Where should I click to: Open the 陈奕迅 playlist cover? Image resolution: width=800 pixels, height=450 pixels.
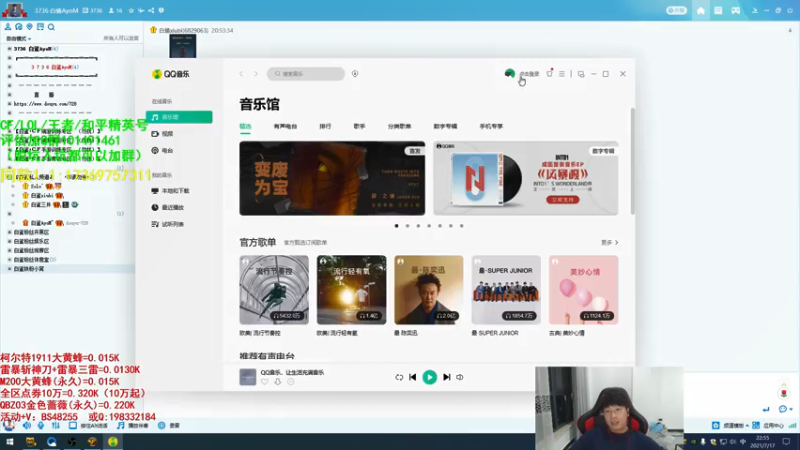[429, 290]
